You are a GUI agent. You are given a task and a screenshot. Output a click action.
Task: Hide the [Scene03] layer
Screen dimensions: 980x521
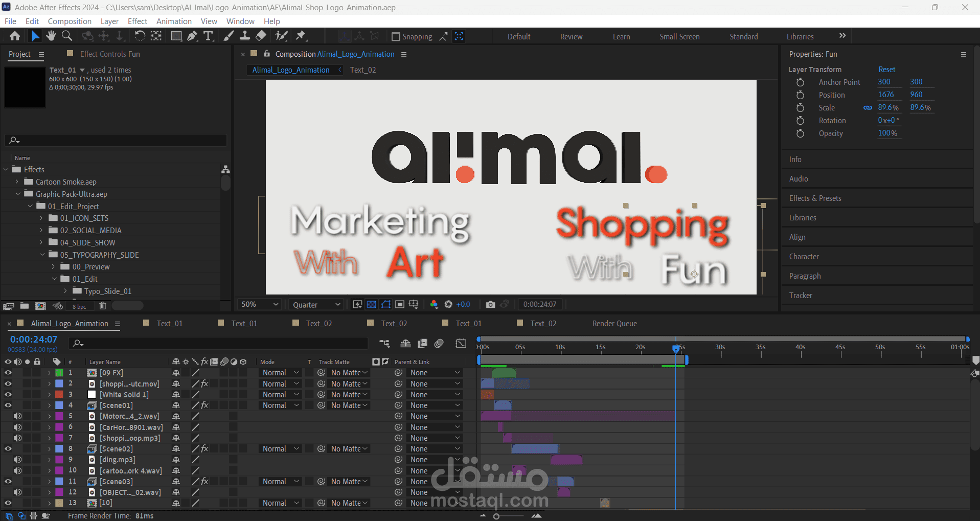tap(8, 482)
